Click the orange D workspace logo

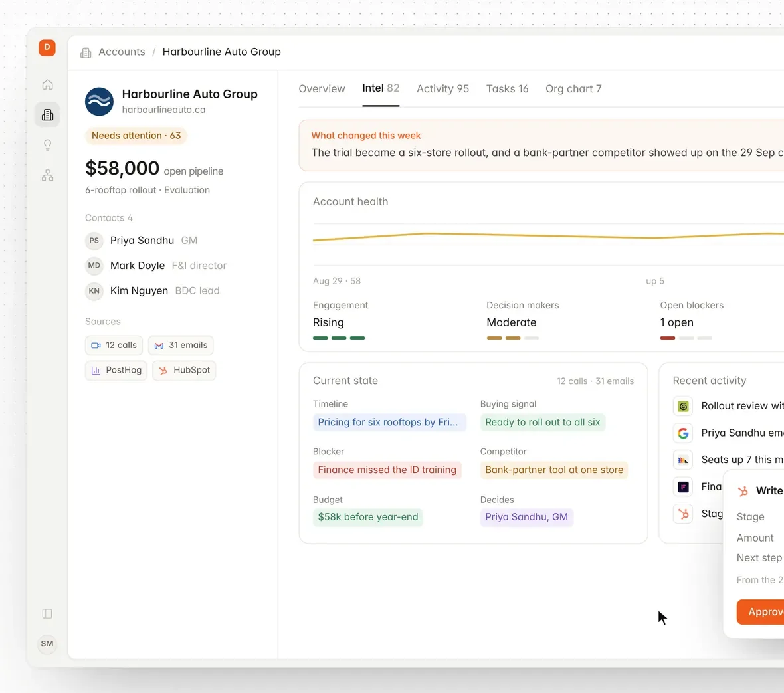(x=47, y=47)
